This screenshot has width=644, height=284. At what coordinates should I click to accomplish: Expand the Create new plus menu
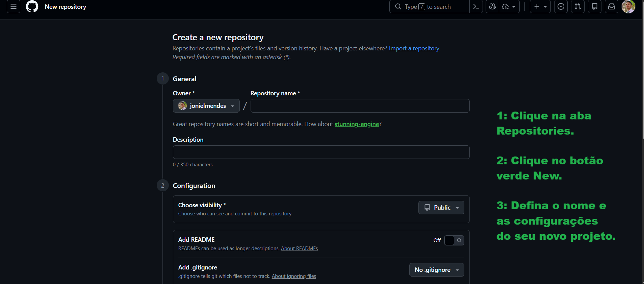click(x=540, y=6)
